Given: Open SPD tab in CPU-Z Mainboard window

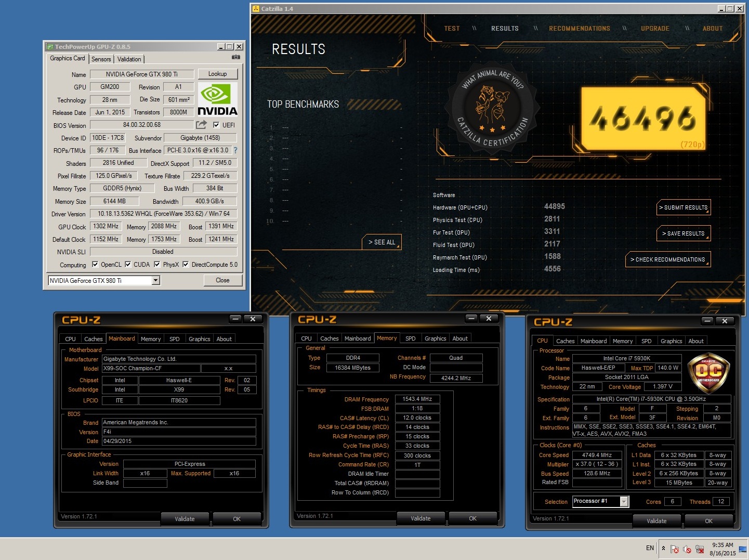Looking at the screenshot, I should (175, 339).
